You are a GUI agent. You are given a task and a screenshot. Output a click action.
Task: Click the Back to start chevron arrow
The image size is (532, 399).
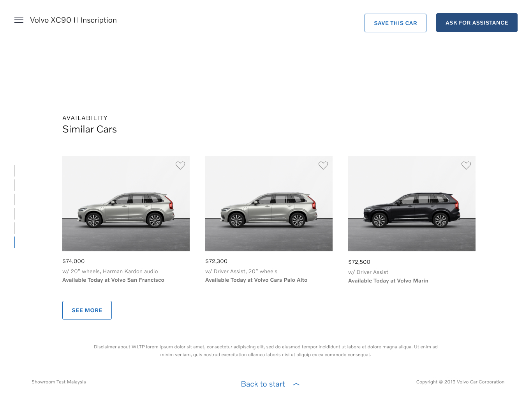pyautogui.click(x=296, y=384)
